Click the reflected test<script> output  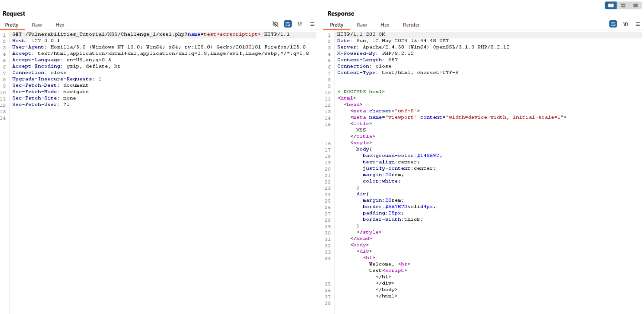(x=388, y=271)
